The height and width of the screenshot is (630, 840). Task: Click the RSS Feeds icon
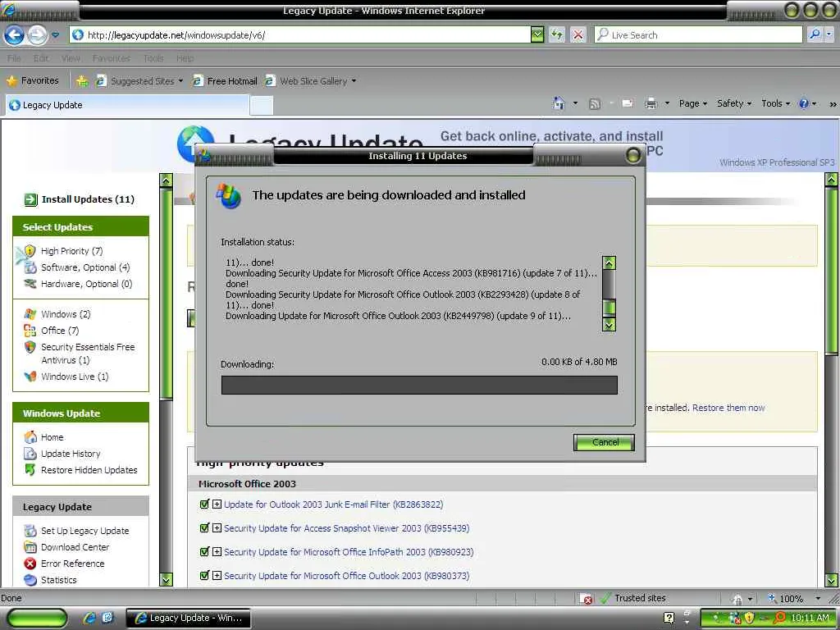[x=594, y=104]
